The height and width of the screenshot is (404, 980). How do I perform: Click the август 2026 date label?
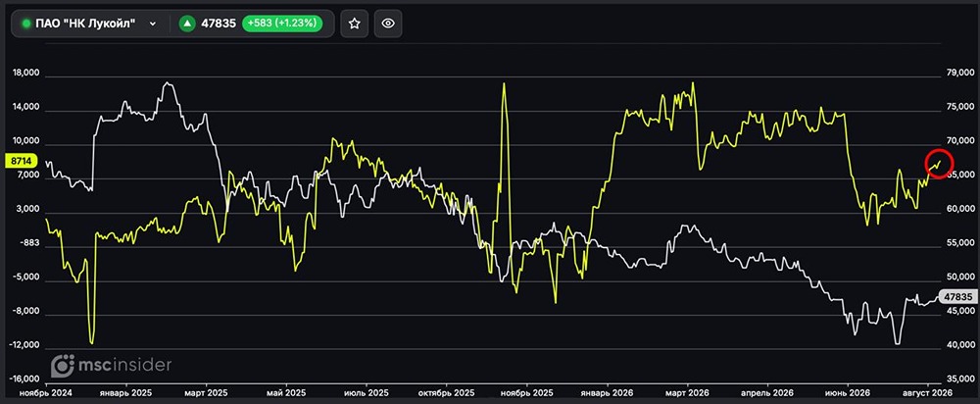pyautogui.click(x=928, y=393)
